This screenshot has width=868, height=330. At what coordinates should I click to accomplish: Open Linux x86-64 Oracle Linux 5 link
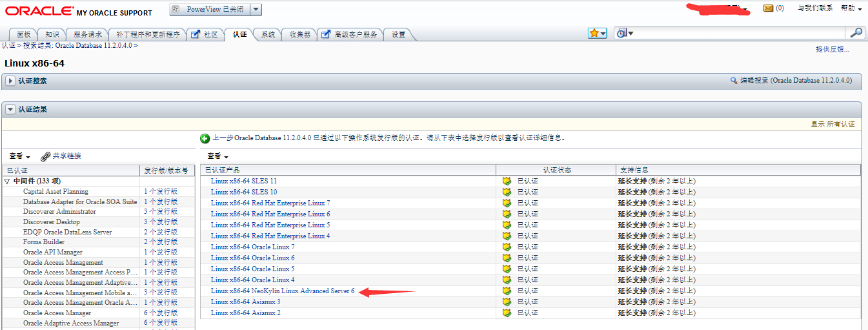coord(253,269)
